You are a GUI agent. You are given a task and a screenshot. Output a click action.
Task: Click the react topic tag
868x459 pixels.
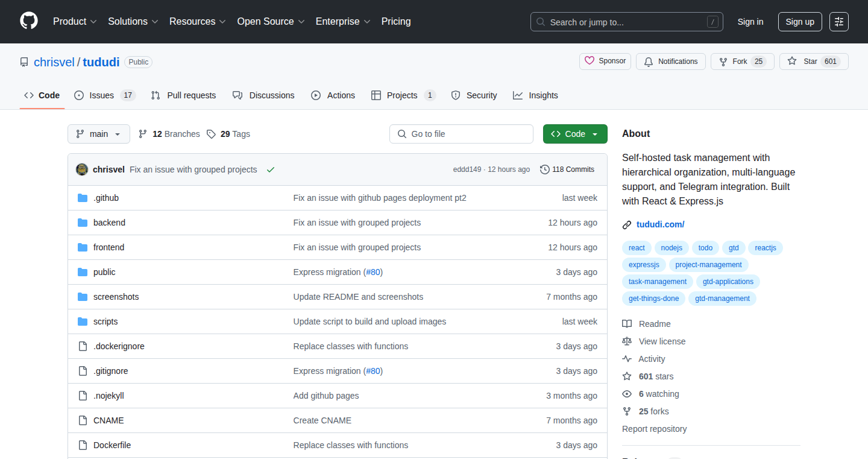pyautogui.click(x=637, y=248)
